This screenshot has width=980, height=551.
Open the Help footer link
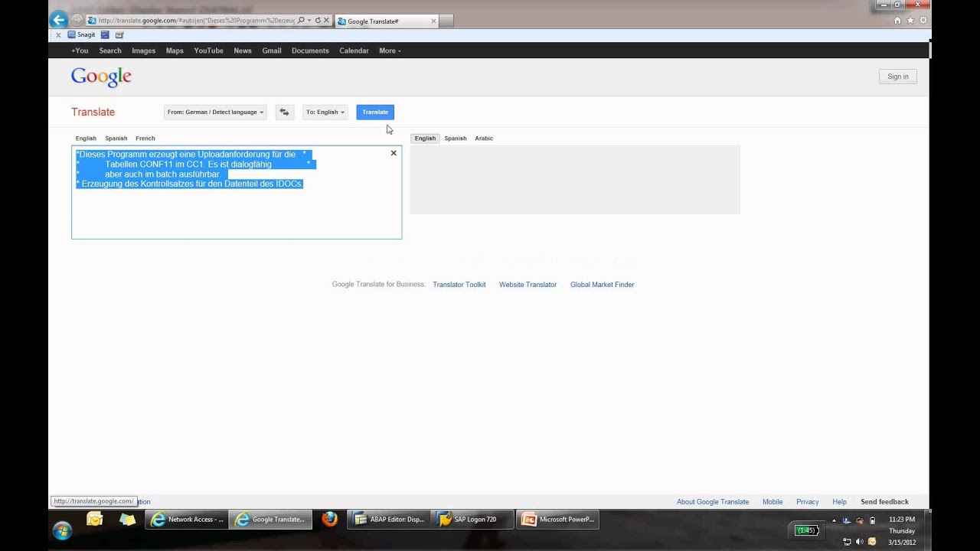click(840, 502)
